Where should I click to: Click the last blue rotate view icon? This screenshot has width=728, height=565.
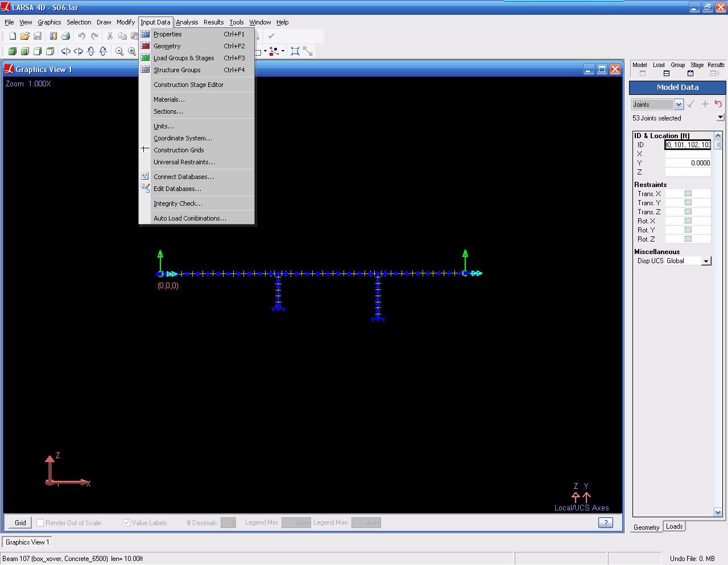(103, 51)
